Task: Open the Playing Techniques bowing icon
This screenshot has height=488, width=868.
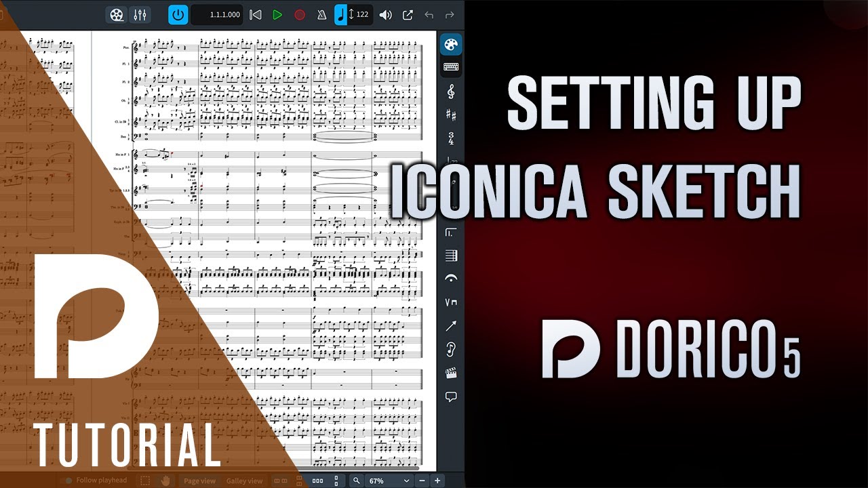Action: tap(451, 302)
